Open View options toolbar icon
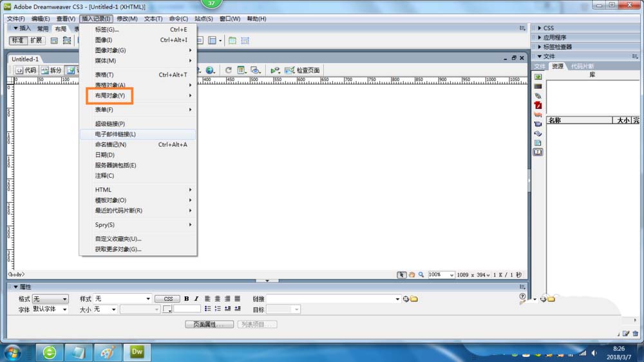644x362 pixels. click(241, 70)
